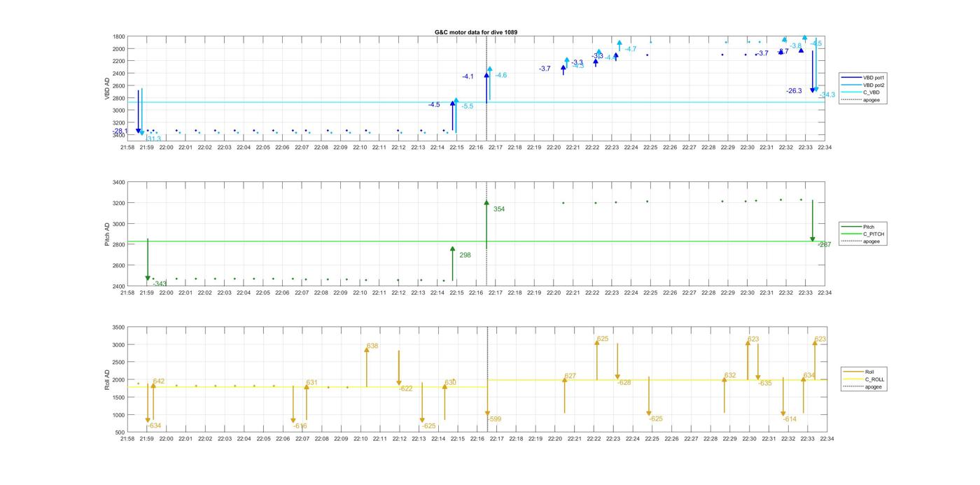The height and width of the screenshot is (485, 980).
Task: Click the '-4.7' VBD data label
Action: click(x=630, y=49)
